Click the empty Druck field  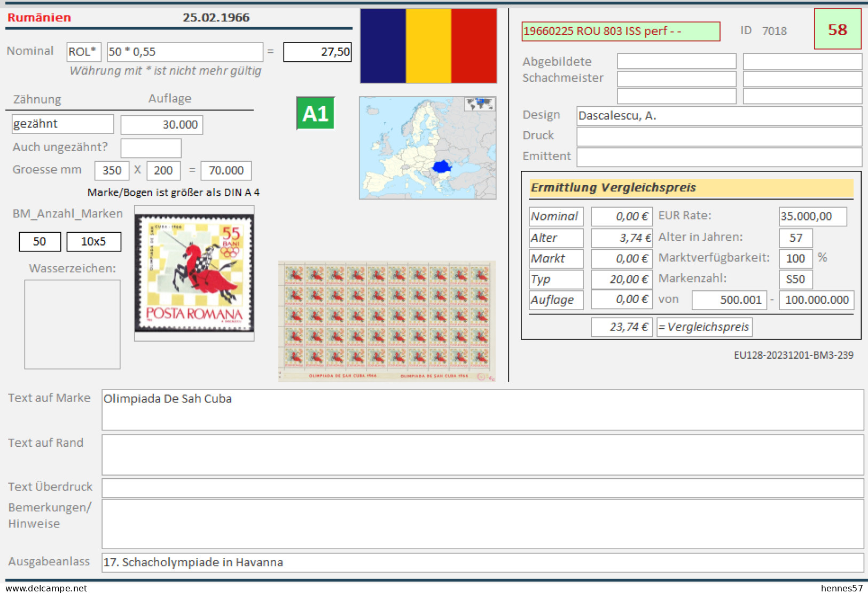(719, 137)
